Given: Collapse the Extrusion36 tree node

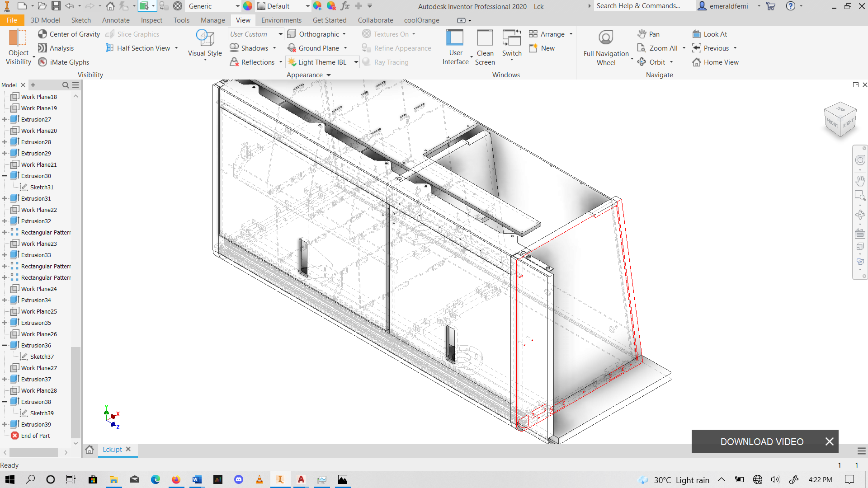Looking at the screenshot, I should tap(5, 346).
